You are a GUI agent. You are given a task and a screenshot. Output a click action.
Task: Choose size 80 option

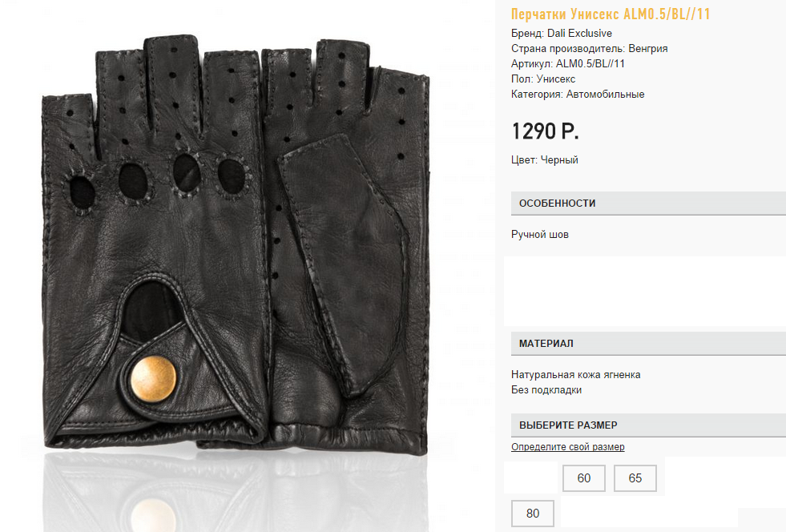(533, 514)
